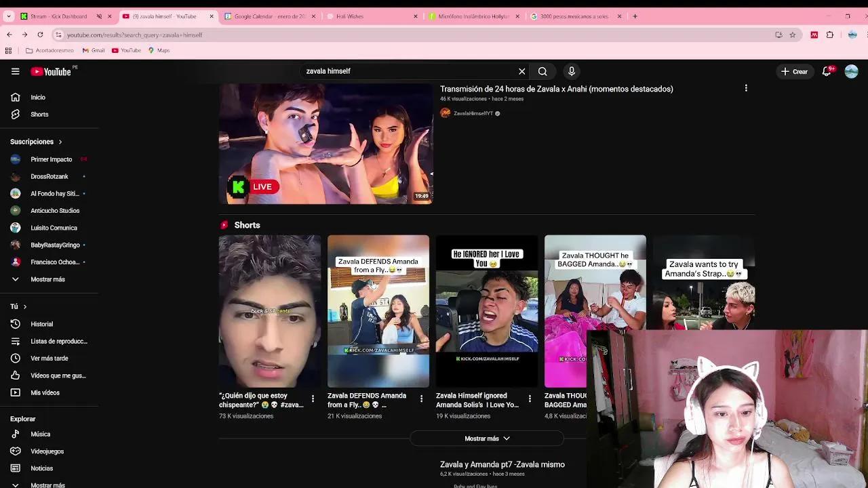Expand subscriptions list with Mostrar más
Viewport: 868px width, 488px height.
49,279
